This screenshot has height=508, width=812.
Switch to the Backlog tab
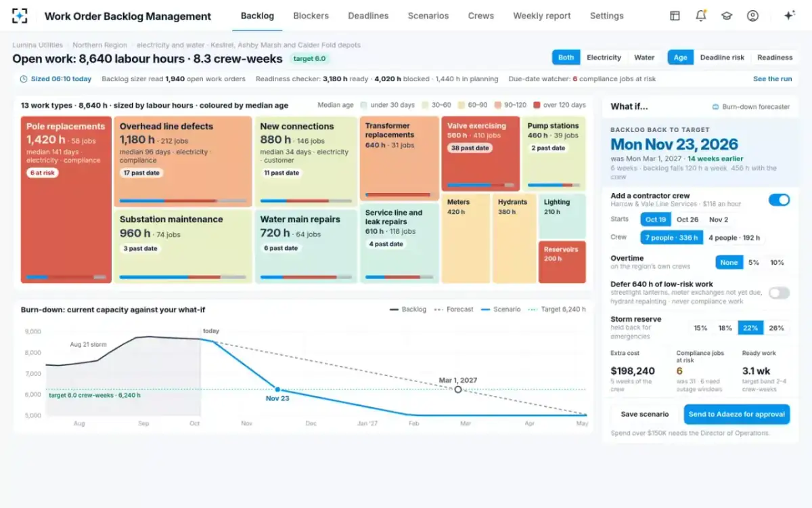257,16
